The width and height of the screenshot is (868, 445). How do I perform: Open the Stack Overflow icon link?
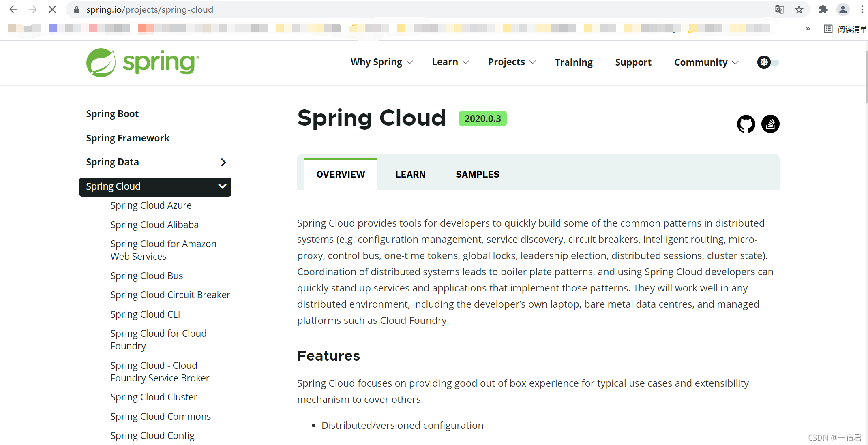click(770, 124)
